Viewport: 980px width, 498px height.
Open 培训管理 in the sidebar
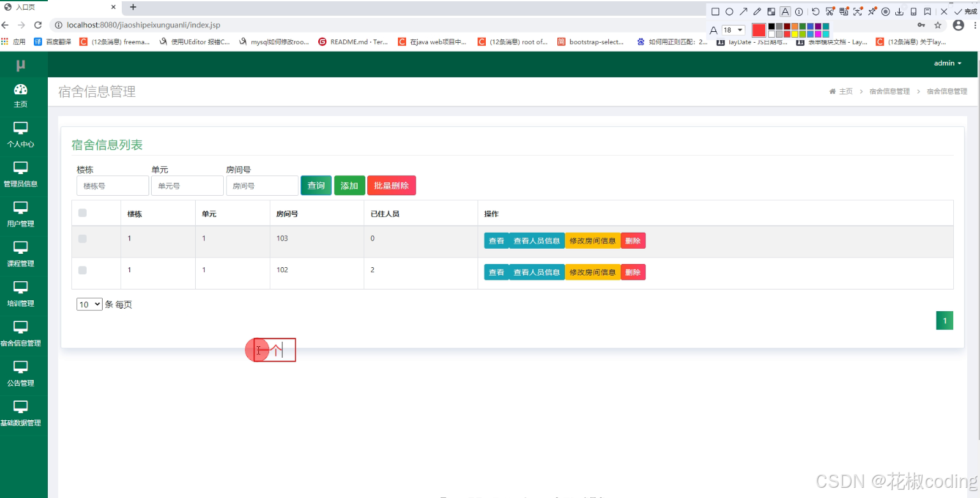click(20, 295)
